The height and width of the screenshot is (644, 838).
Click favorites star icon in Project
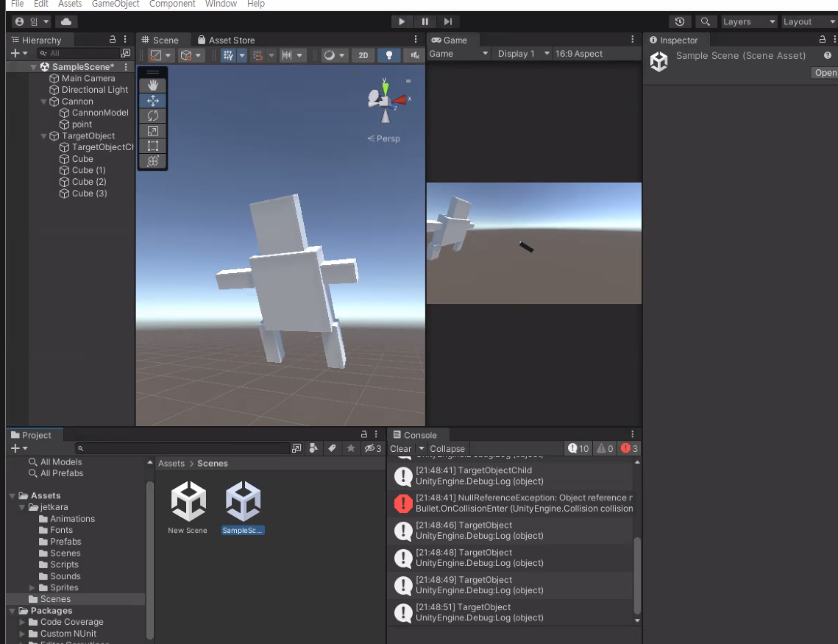click(x=351, y=448)
